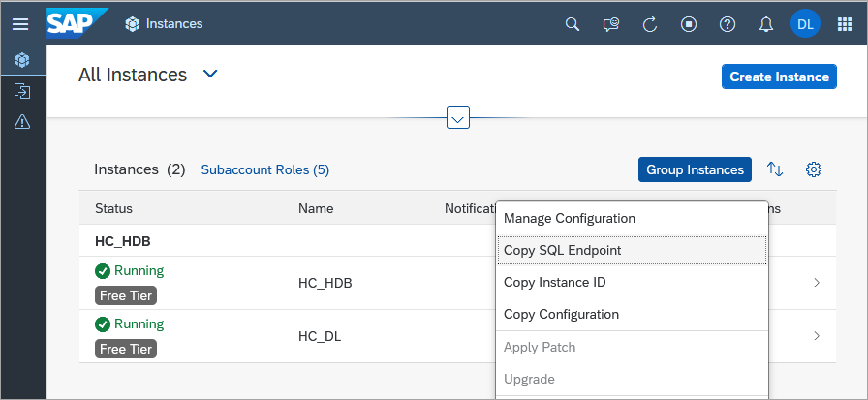This screenshot has width=868, height=400.
Task: Click Running status of HC_HDB instance
Action: pyautogui.click(x=130, y=271)
